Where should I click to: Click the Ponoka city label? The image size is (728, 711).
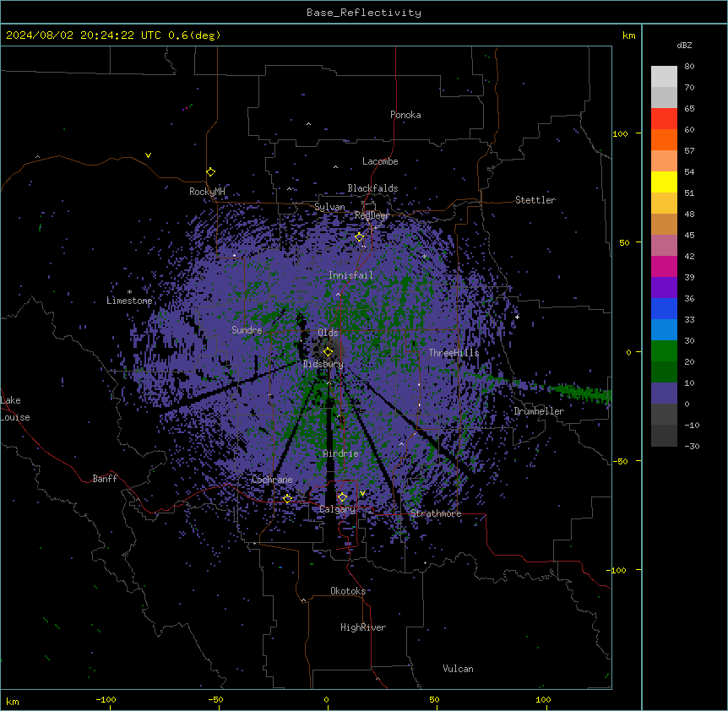[x=405, y=115]
